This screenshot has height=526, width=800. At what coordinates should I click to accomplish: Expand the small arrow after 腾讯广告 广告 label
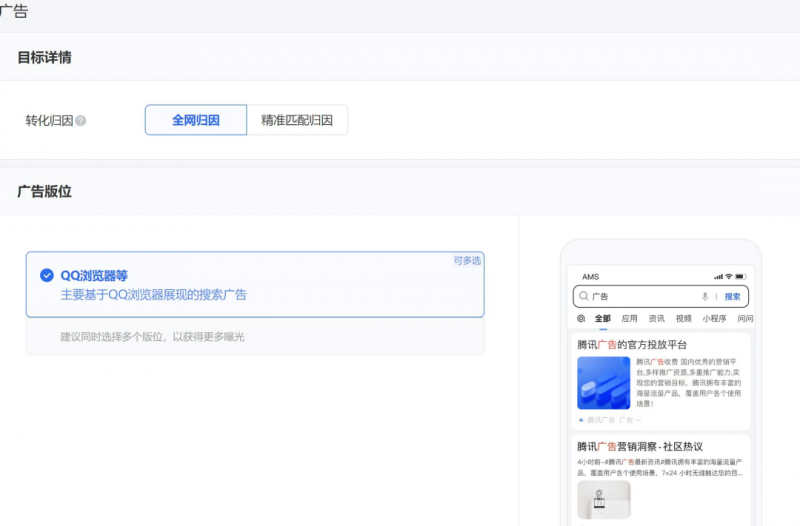(x=638, y=420)
